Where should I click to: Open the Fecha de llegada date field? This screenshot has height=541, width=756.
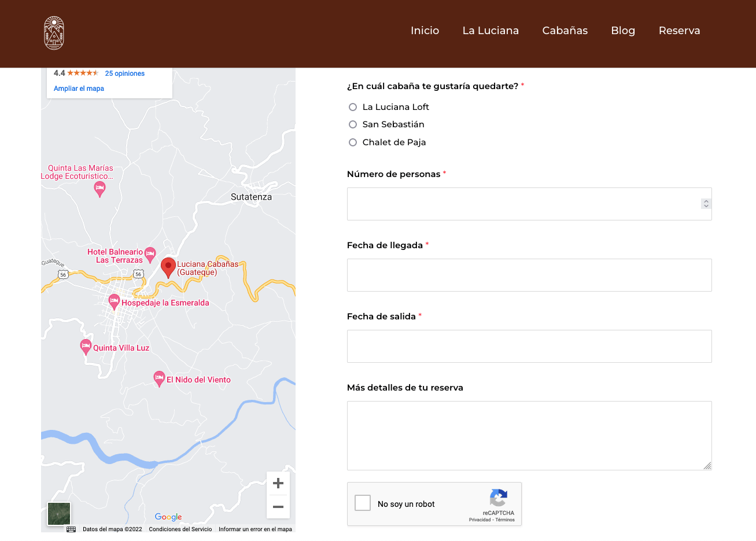click(529, 275)
